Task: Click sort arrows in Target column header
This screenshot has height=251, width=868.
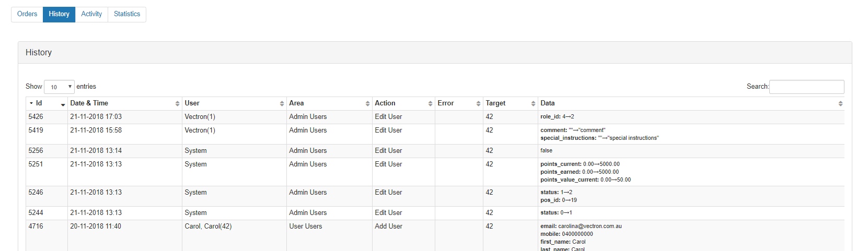Action: (x=533, y=104)
